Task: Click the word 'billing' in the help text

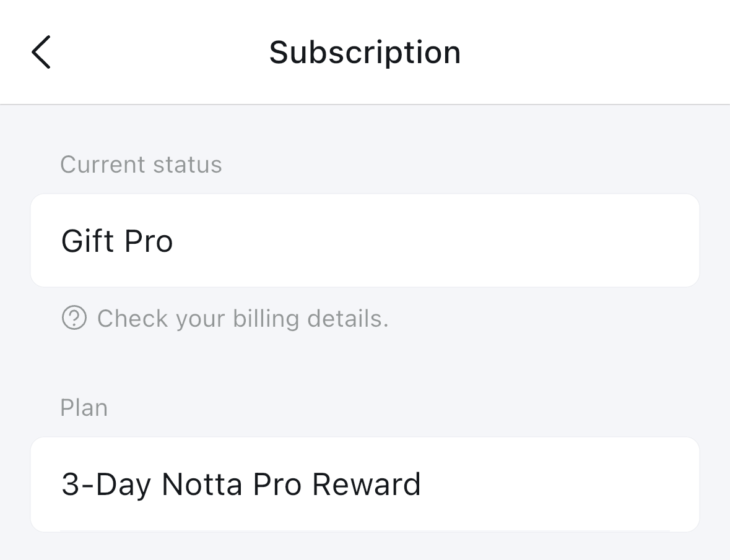Action: (x=266, y=319)
